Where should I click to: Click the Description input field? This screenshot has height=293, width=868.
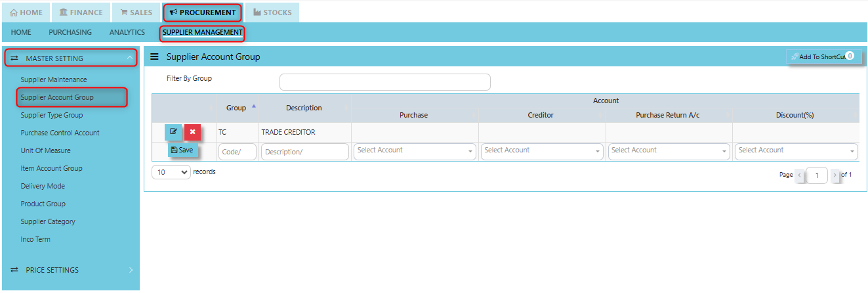[305, 152]
